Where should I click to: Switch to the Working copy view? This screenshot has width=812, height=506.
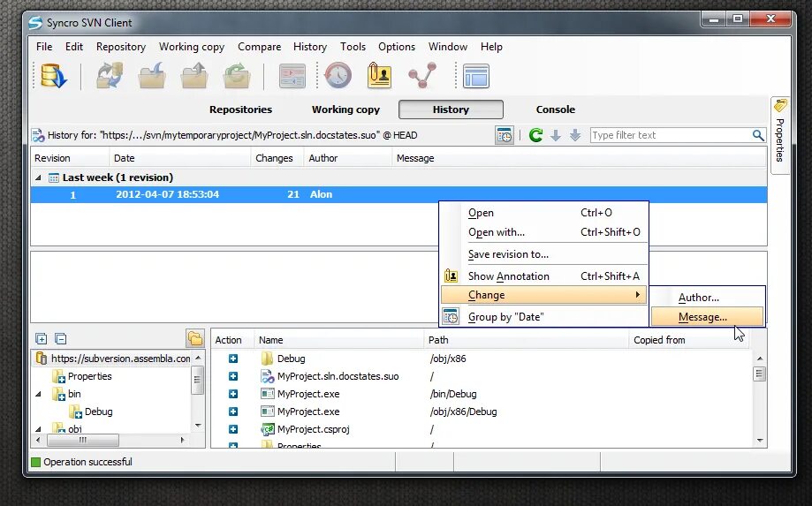tap(346, 110)
